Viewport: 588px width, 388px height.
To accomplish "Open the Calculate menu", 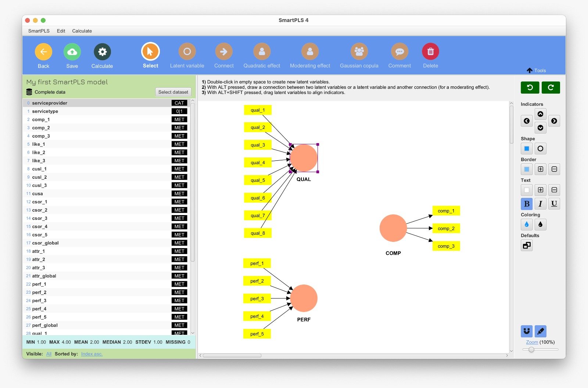I will coord(82,31).
